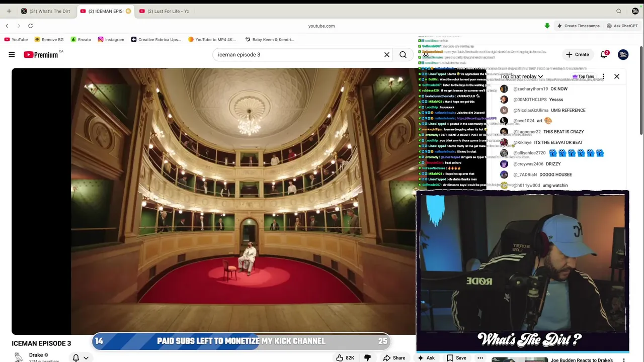Open the browser profile avatar at top right

[x=635, y=11]
